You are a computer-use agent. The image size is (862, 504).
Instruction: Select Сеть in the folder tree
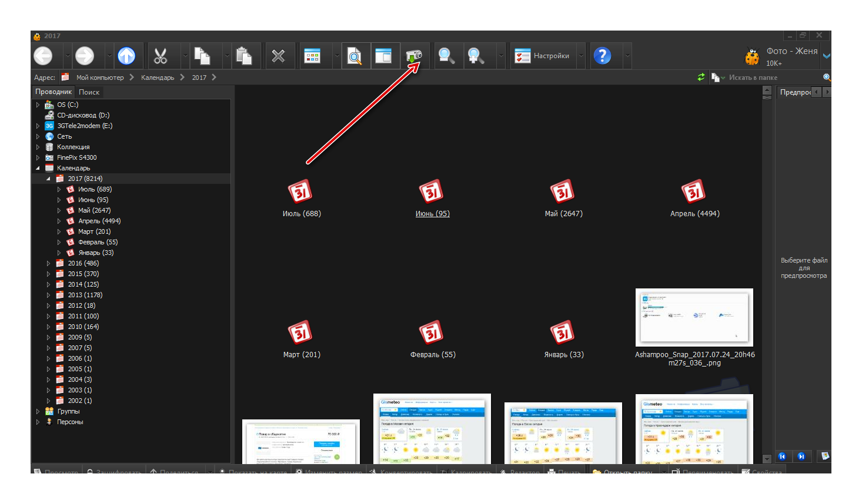64,136
